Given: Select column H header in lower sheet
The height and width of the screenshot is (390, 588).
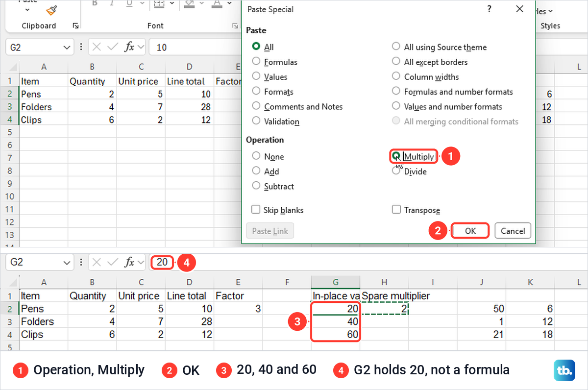Looking at the screenshot, I should click(x=384, y=282).
